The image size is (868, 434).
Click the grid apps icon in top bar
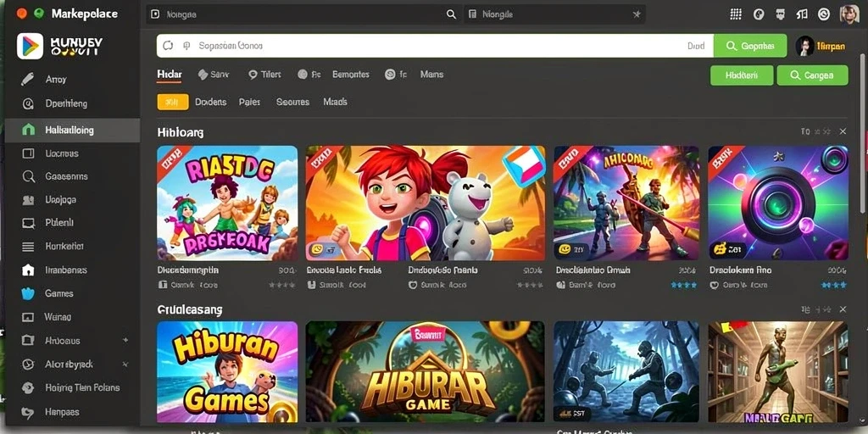tap(736, 14)
